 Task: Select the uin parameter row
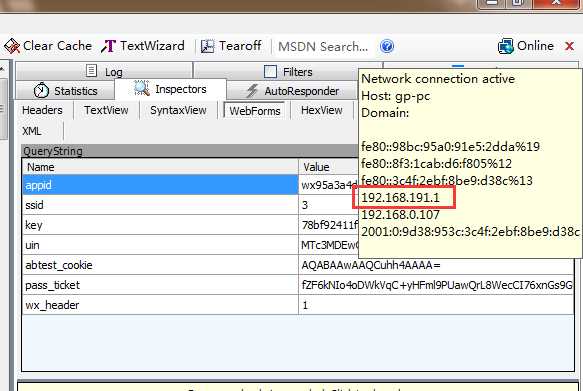pyautogui.click(x=160, y=245)
